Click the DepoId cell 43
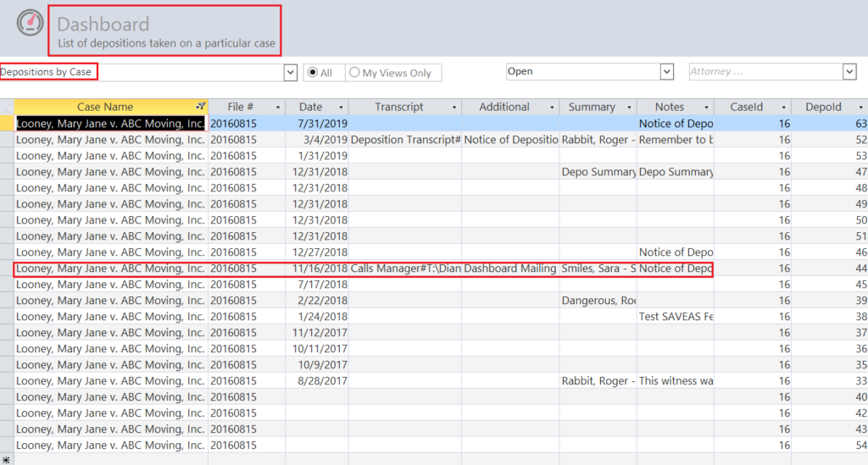Screen dimensions: 868x465 (x=830, y=429)
